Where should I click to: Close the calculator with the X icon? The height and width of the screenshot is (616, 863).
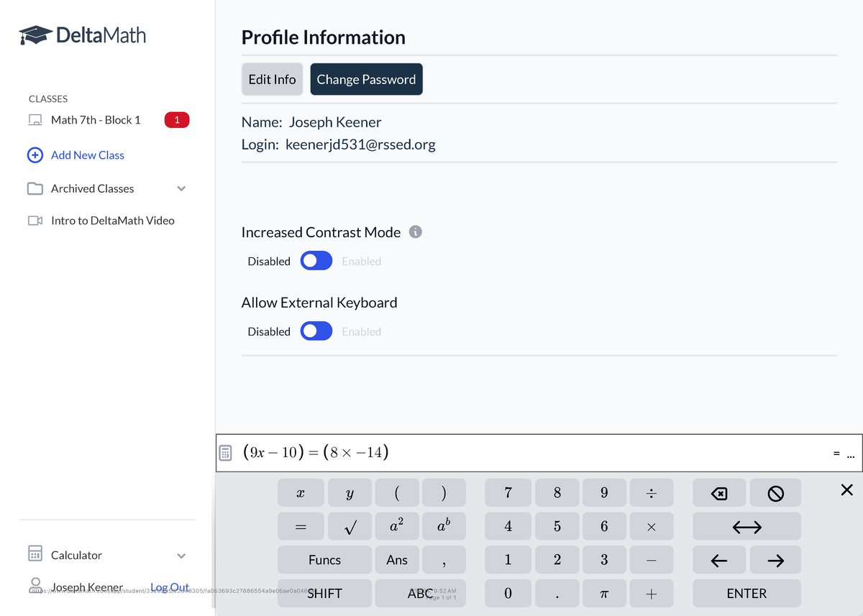click(846, 490)
